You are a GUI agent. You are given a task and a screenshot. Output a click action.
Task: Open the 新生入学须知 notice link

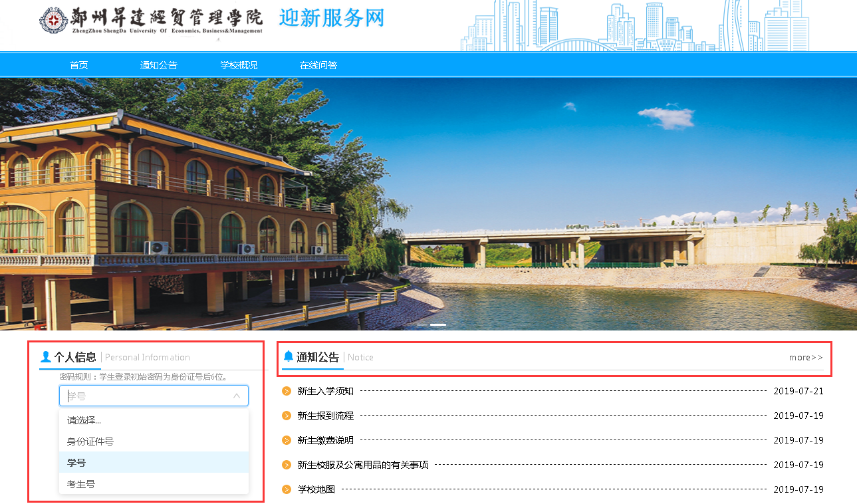tap(326, 391)
